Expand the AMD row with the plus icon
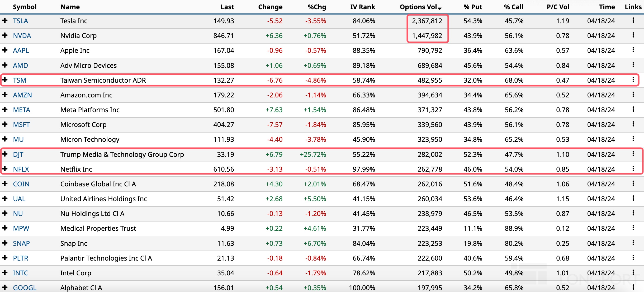The height and width of the screenshot is (292, 644). click(5, 65)
